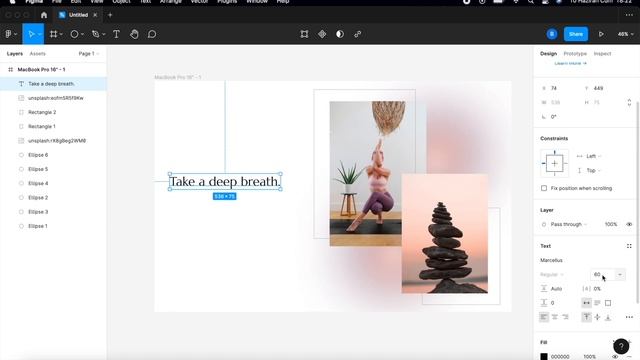This screenshot has width=640, height=360.
Task: Click the text styles four-dot icon
Action: 629,246
